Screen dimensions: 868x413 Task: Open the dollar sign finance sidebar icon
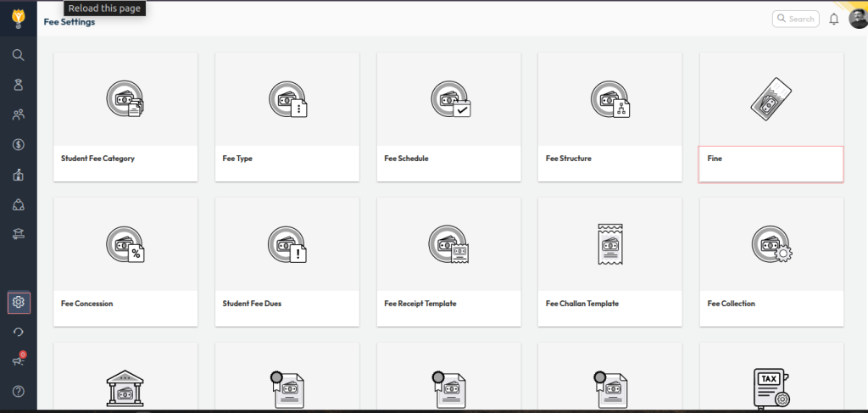point(18,145)
